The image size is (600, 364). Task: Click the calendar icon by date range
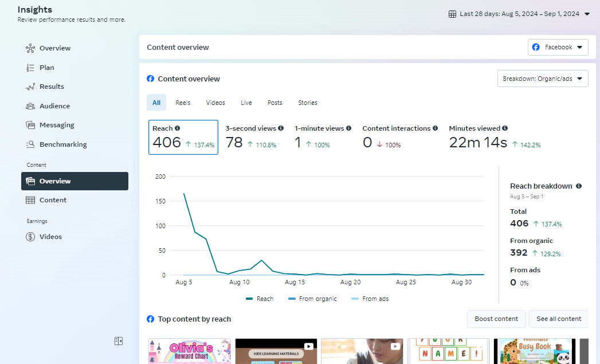point(452,14)
